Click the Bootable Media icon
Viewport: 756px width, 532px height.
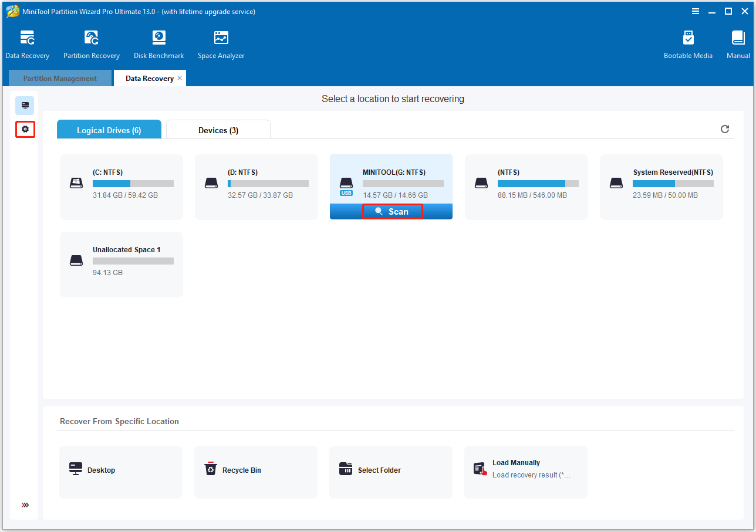[x=688, y=45]
